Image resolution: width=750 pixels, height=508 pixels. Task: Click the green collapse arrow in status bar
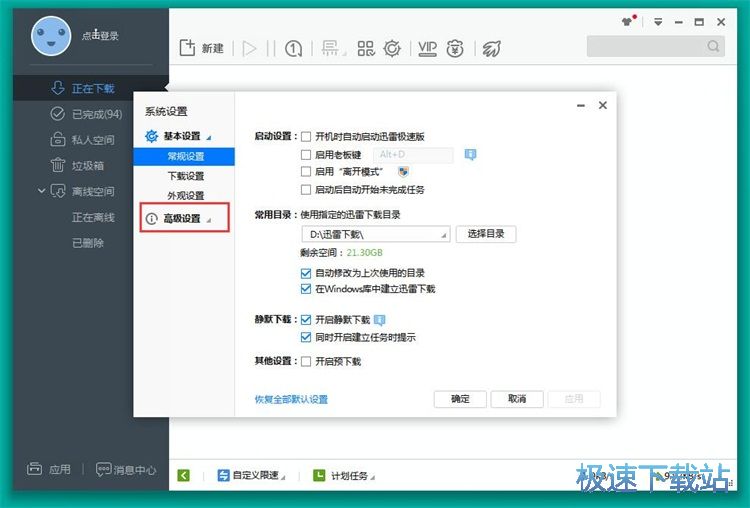tap(184, 475)
